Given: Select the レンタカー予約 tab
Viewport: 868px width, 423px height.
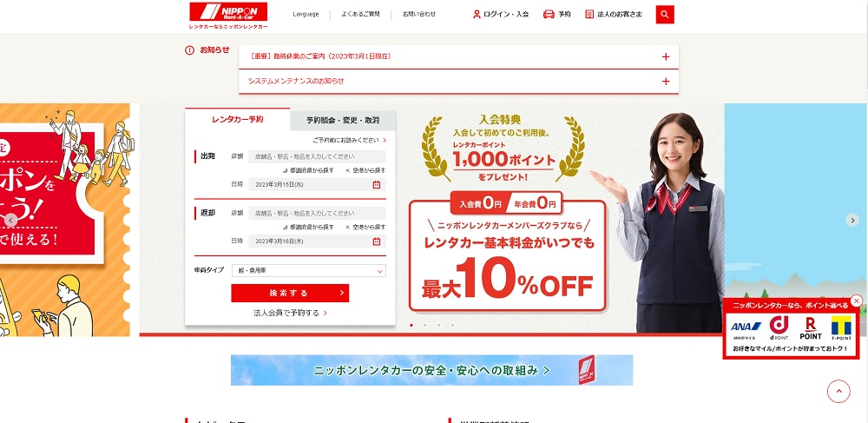Looking at the screenshot, I should click(238, 119).
